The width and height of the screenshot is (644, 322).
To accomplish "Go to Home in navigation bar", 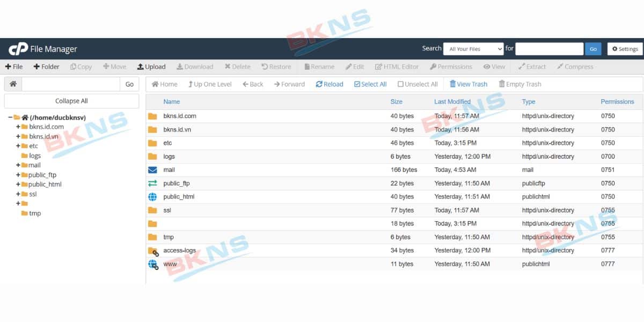I will 165,84.
